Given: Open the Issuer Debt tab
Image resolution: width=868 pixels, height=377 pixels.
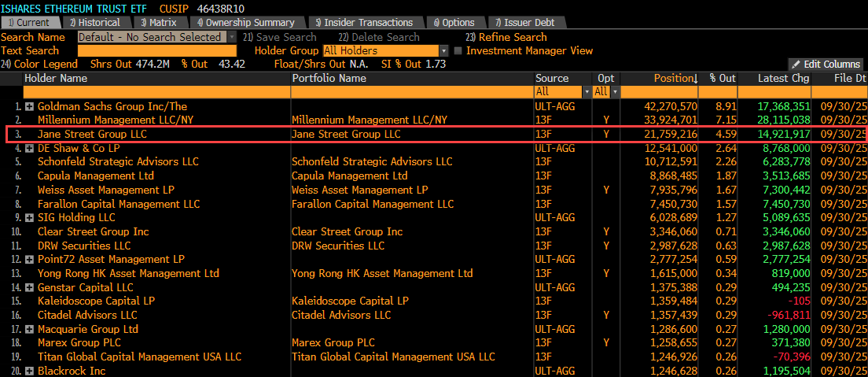Looking at the screenshot, I should [524, 23].
